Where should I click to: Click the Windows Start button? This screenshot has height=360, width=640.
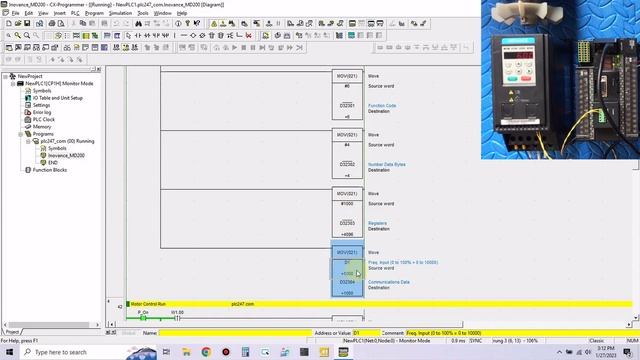tap(9, 352)
